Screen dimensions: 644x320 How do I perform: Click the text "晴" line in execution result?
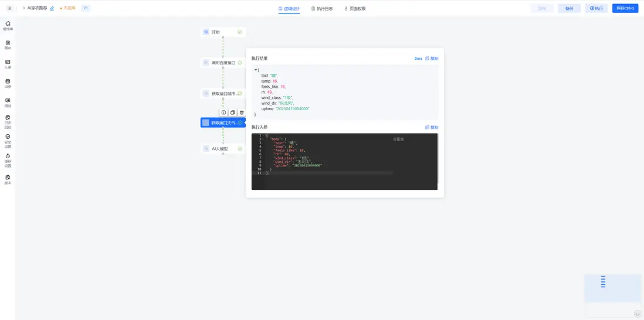click(270, 76)
